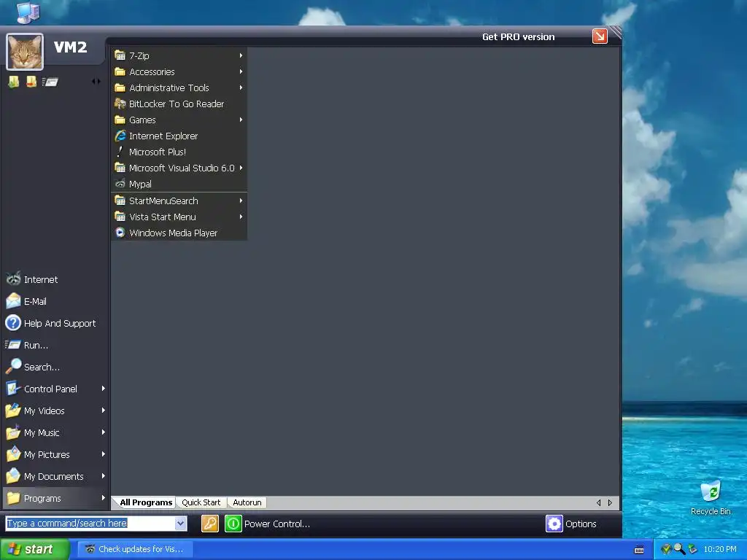This screenshot has width=747, height=560.
Task: Launch Internet Explorer from the programs list
Action: pos(179,136)
